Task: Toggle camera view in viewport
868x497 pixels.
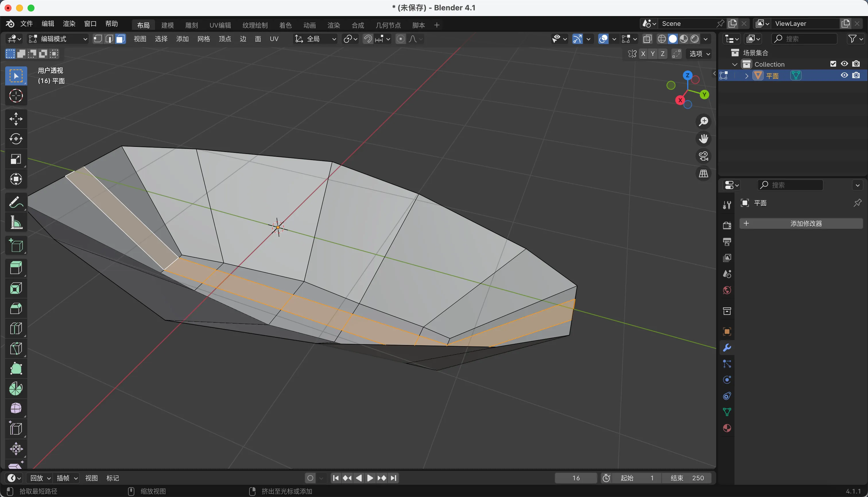Action: pyautogui.click(x=703, y=156)
